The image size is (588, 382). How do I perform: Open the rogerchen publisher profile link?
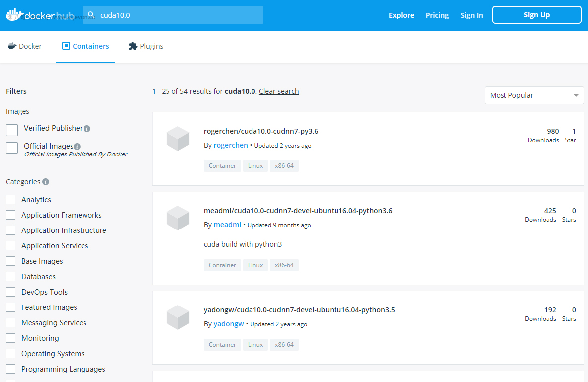(x=231, y=145)
